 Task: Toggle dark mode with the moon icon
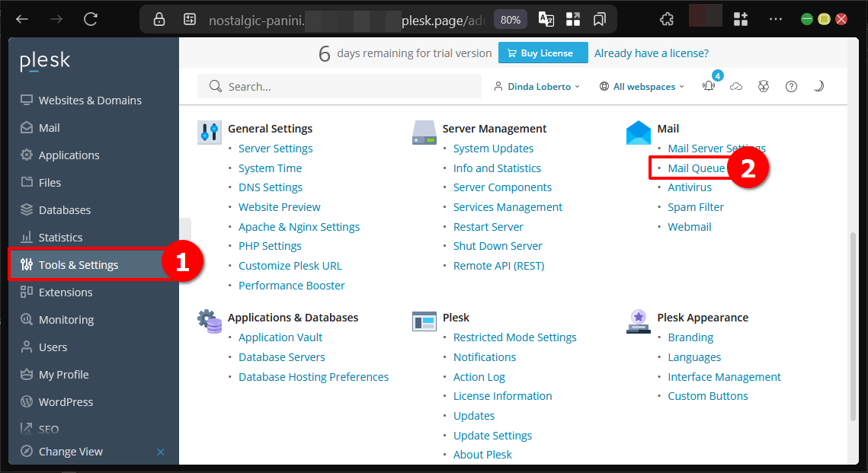818,86
